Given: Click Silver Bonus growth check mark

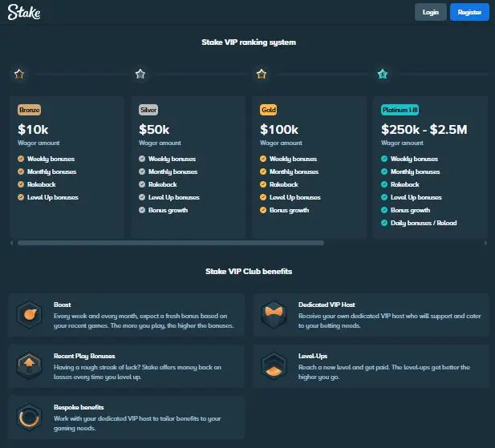Looking at the screenshot, I should (142, 210).
